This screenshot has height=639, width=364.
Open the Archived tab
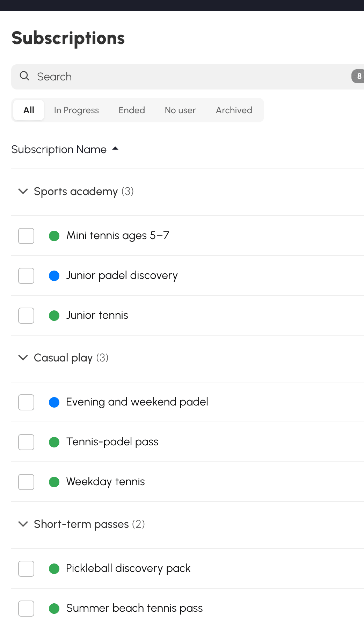tap(234, 110)
